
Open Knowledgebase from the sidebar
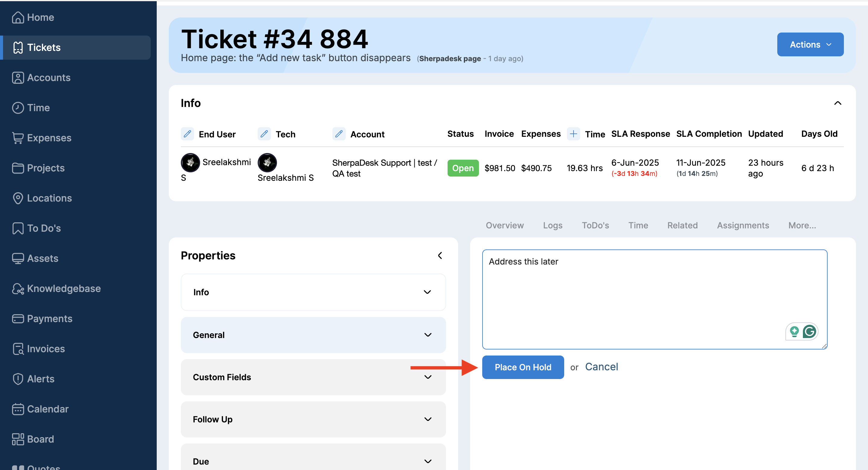point(64,288)
